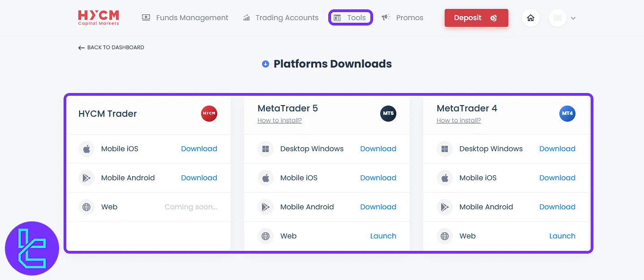Download MetaTrader 5 Mobile iOS
Image resolution: width=644 pixels, height=280 pixels.
coord(378,178)
